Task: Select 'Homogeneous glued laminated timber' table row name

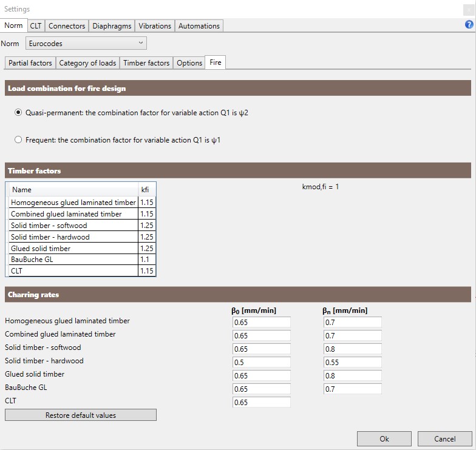Action: click(73, 203)
